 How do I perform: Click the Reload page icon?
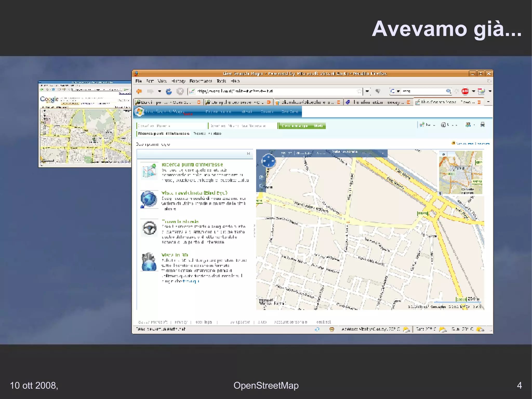click(x=169, y=91)
